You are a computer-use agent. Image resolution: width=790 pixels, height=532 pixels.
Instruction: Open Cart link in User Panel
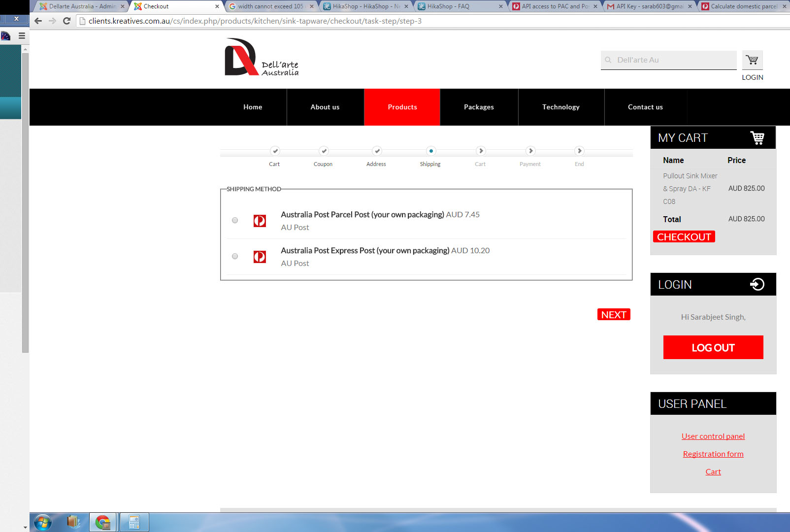click(x=713, y=471)
